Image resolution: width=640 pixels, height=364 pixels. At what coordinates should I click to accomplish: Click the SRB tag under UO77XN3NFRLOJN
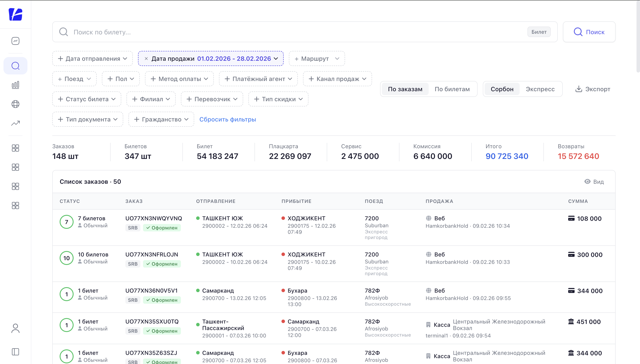133,264
